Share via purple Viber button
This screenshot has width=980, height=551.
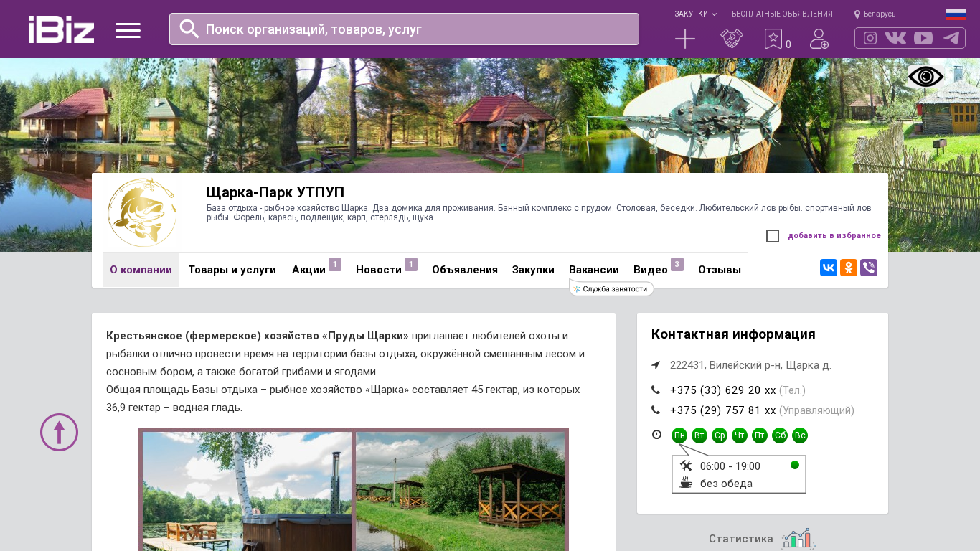pyautogui.click(x=869, y=268)
